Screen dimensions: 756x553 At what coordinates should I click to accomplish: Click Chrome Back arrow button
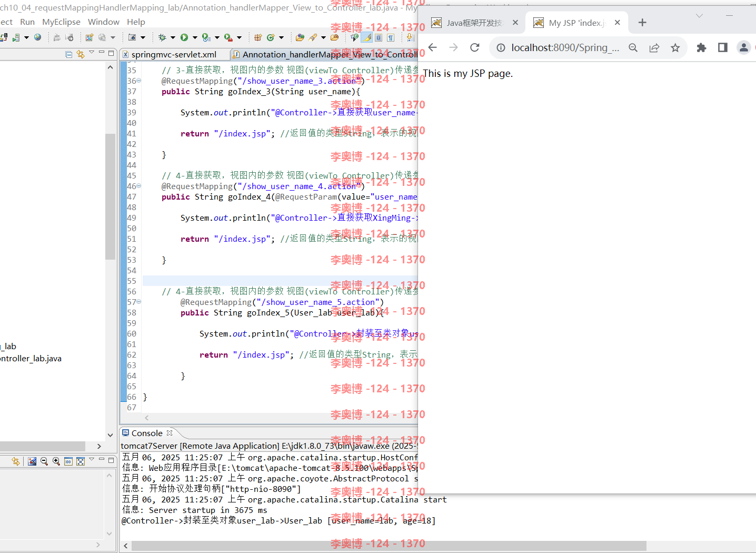point(433,47)
